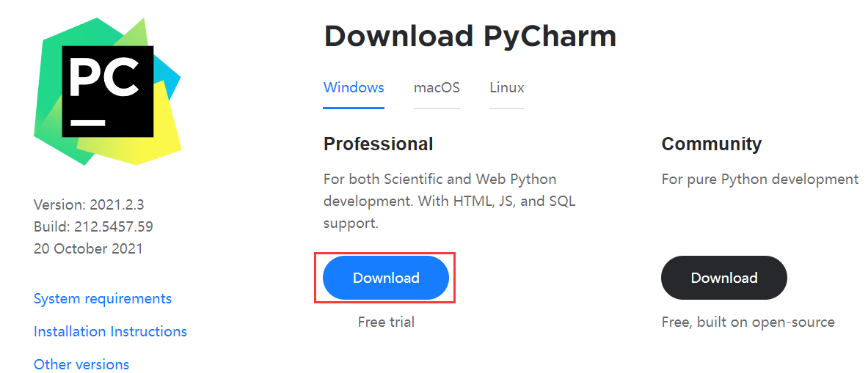Click the PC letters in PyCharm logo
The width and height of the screenshot is (868, 373).
click(104, 77)
